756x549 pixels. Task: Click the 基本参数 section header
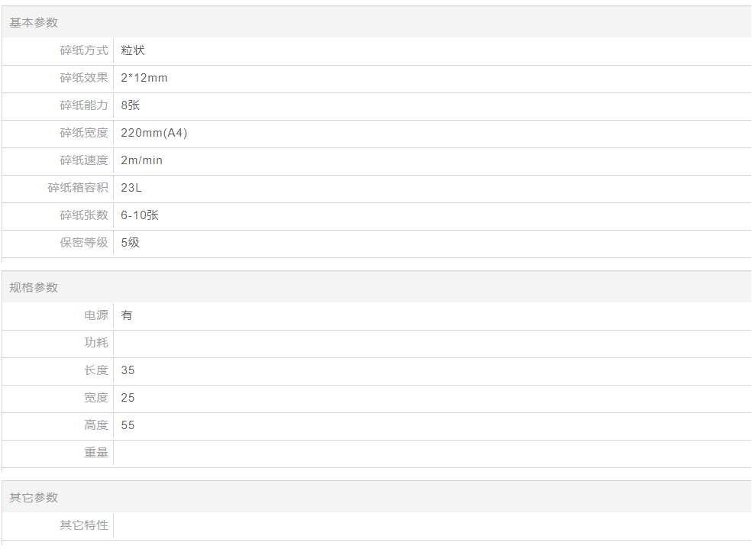point(34,23)
